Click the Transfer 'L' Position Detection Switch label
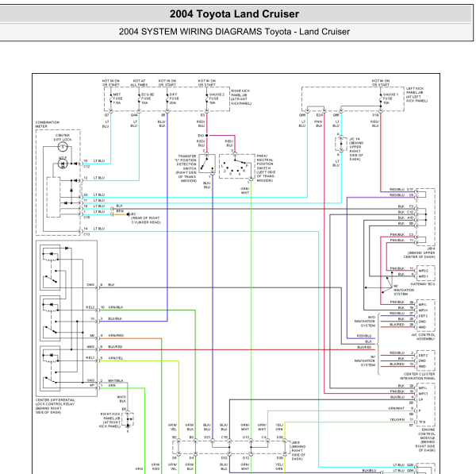The image size is (476, 474). [186, 168]
